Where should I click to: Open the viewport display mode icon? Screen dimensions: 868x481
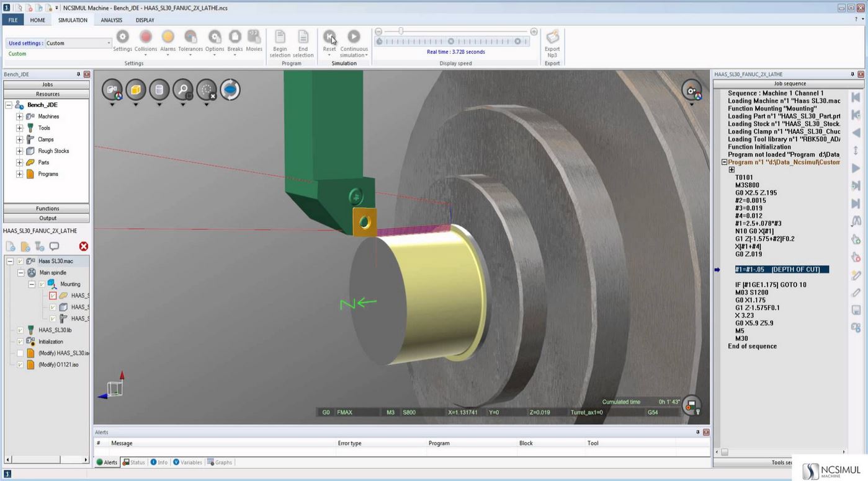pyautogui.click(x=112, y=90)
